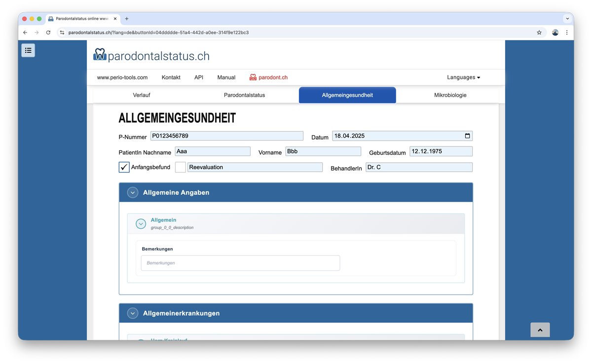Uncheck the Anfangsbefund checkbox
The height and width of the screenshot is (364, 592).
pos(124,167)
